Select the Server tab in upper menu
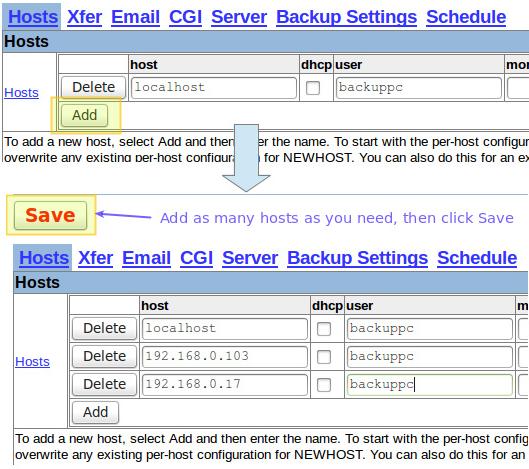Screen dimensions: 529x469 [239, 17]
